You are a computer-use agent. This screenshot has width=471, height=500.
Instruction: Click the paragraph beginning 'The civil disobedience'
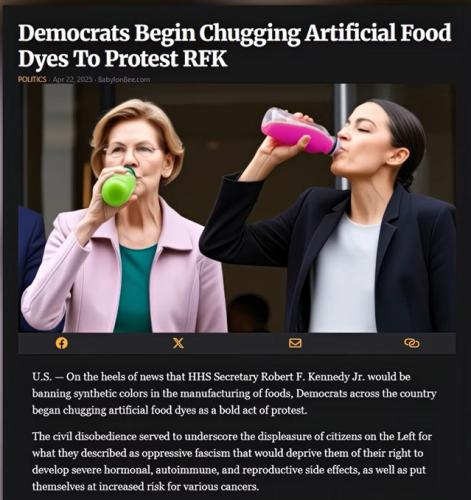point(232,461)
